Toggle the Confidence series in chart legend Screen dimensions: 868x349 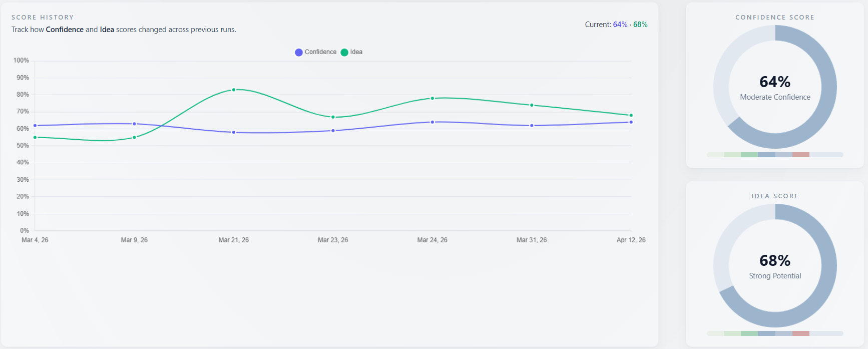coord(315,52)
